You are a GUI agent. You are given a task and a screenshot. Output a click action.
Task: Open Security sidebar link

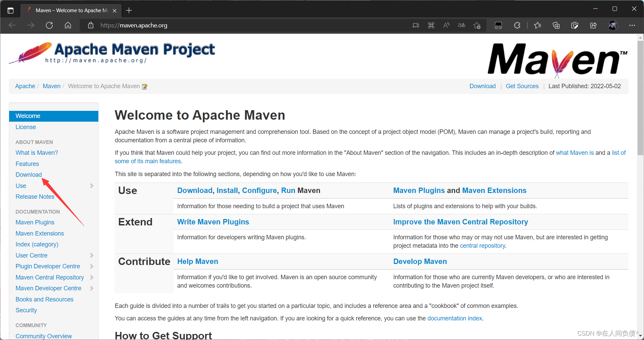tap(26, 310)
